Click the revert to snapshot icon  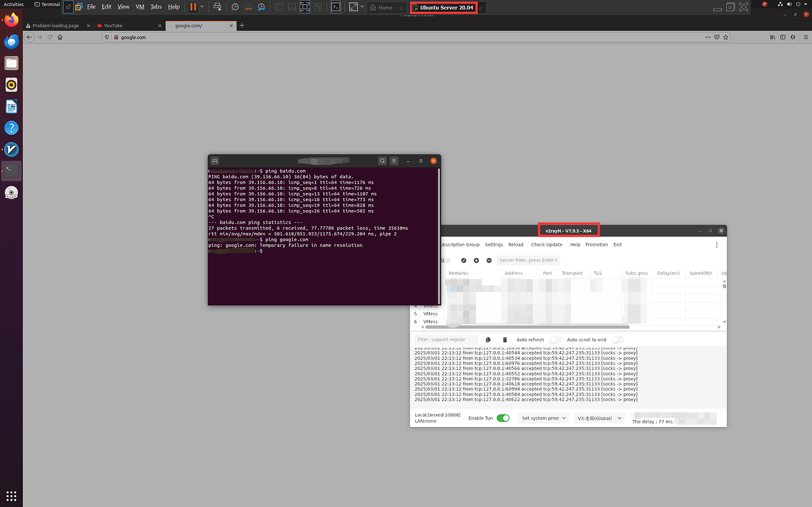pyautogui.click(x=248, y=7)
